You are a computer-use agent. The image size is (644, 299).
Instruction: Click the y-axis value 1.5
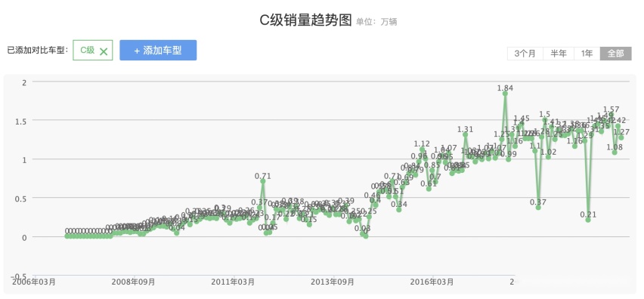[x=21, y=121]
